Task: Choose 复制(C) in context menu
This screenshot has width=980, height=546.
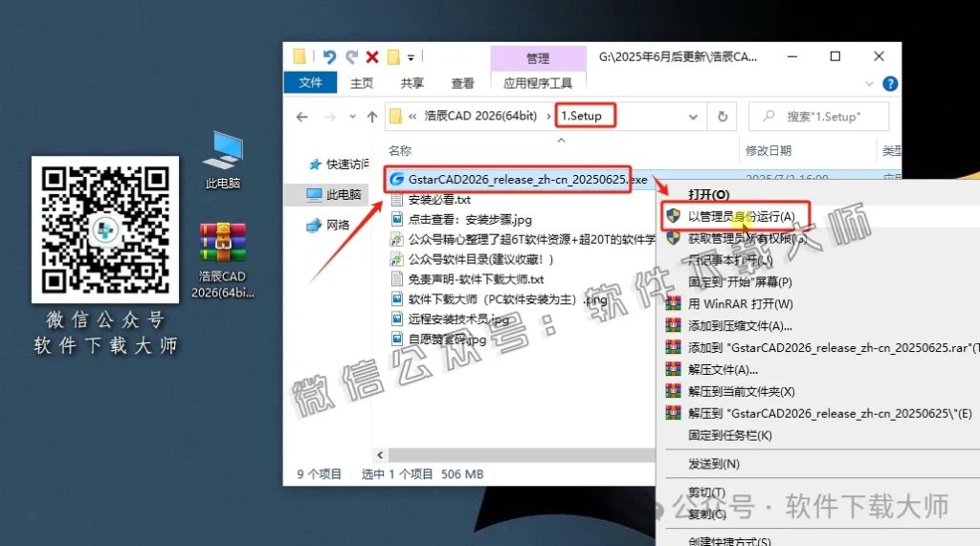Action: [707, 514]
